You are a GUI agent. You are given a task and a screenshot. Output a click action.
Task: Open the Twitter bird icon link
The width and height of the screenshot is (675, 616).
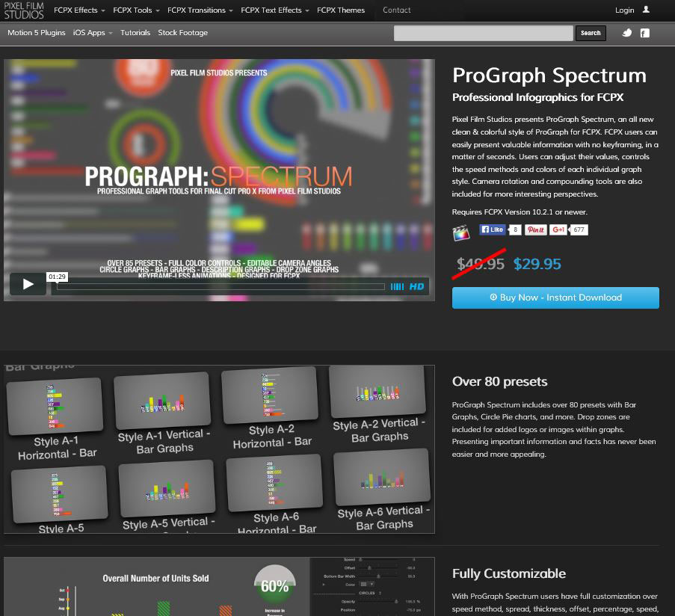tap(626, 33)
